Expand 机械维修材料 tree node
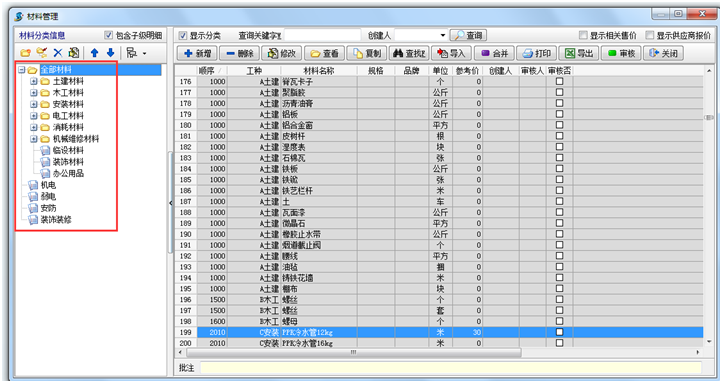Image resolution: width=722 pixels, height=383 pixels. pyautogui.click(x=33, y=139)
